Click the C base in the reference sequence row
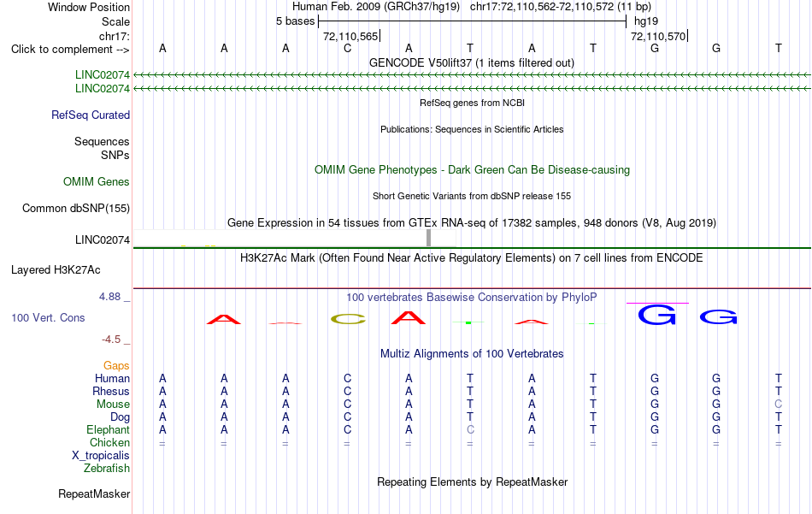 348,48
